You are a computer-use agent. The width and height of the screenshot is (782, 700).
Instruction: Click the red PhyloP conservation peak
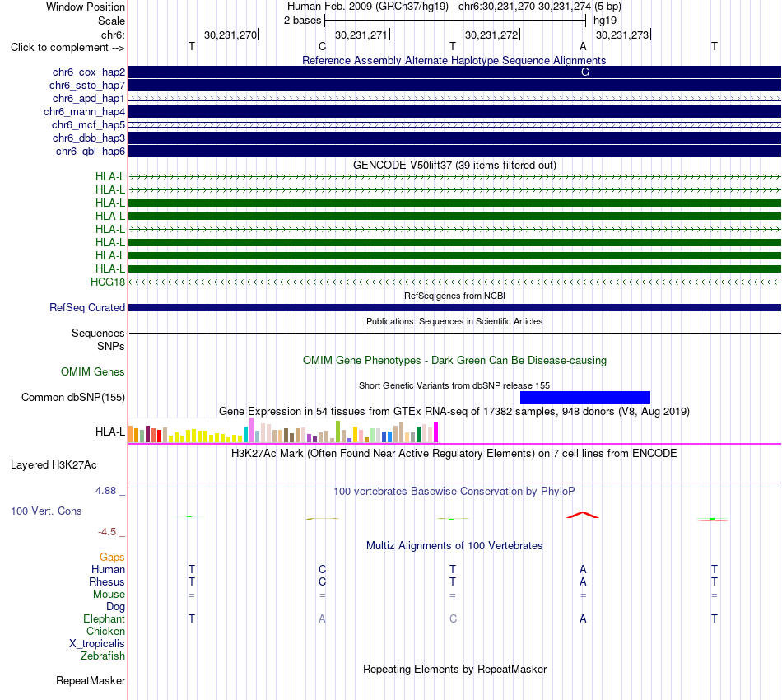pos(583,516)
